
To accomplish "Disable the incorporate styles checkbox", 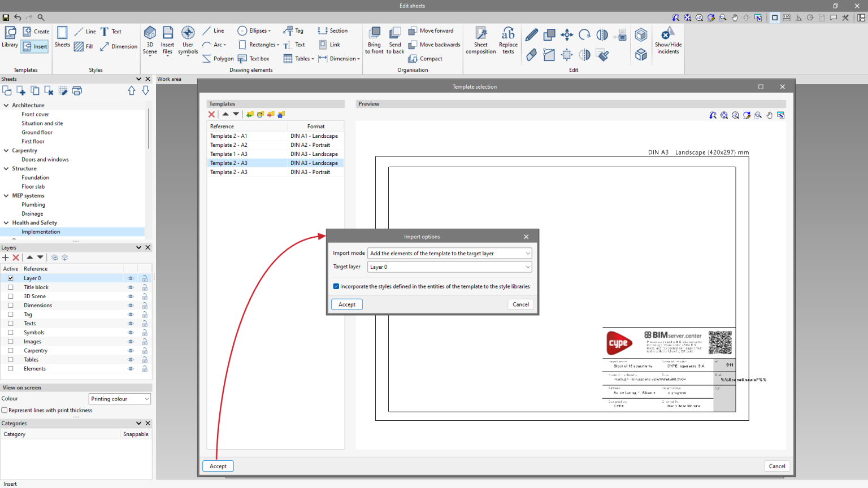I will click(336, 286).
